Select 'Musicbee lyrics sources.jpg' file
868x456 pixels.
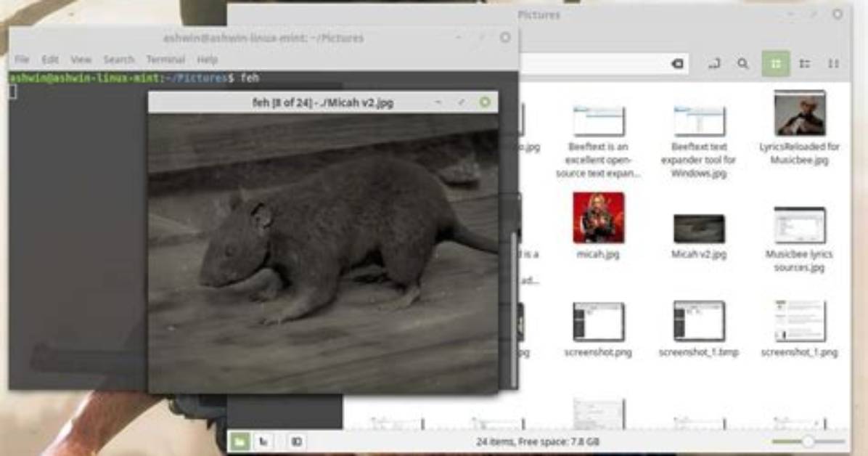[x=799, y=240]
